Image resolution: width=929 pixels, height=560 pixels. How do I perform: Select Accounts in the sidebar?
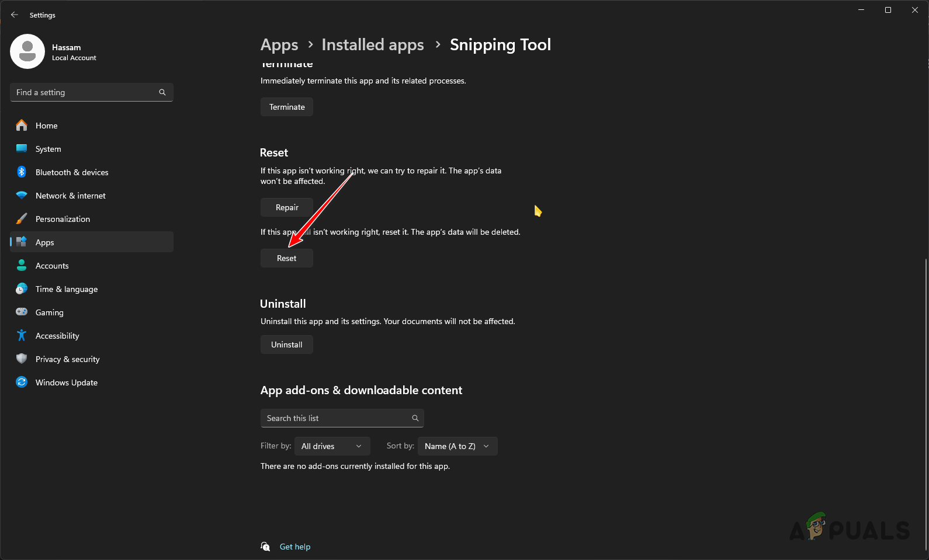[92, 266]
